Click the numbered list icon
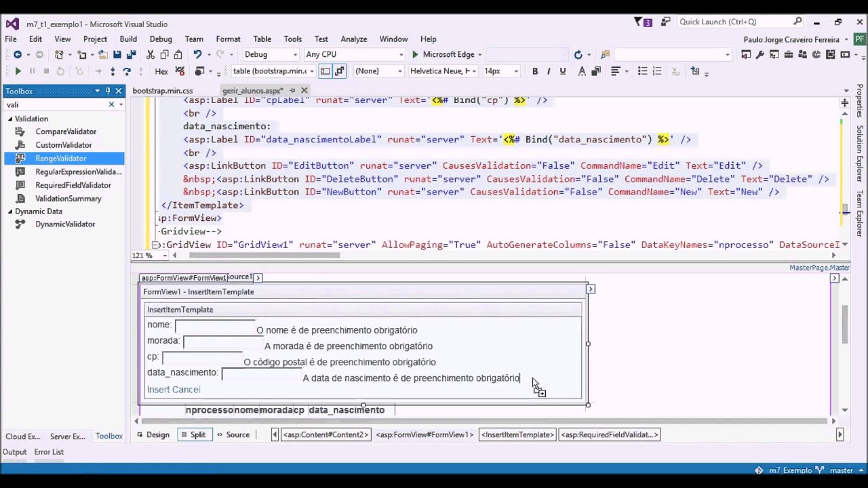This screenshot has width=868, height=488. click(656, 71)
